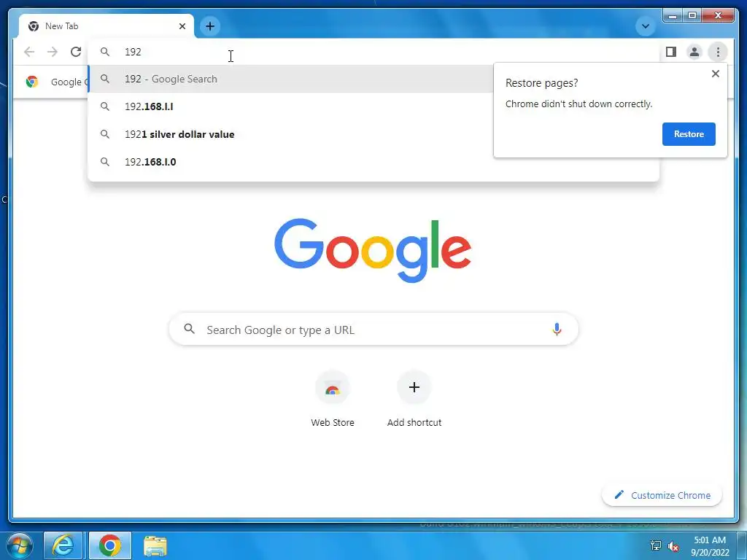Select the New Tab tab

coord(107,26)
